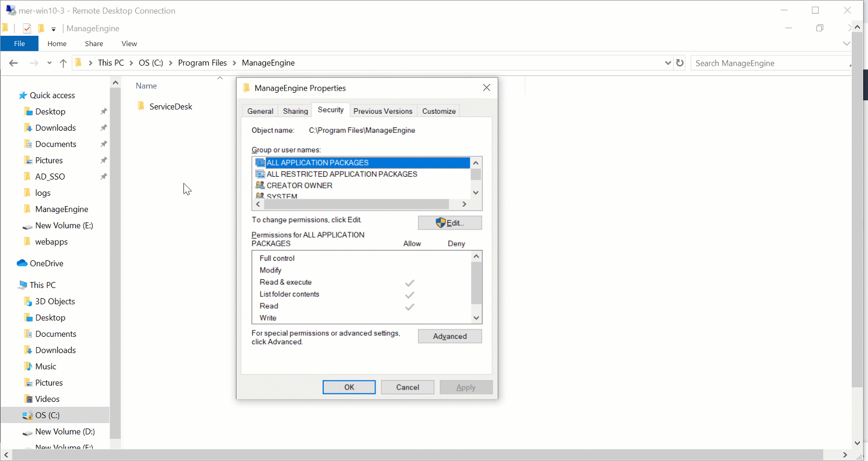Click Cancel in the Properties dialog
Viewport: 868px width, 461px height.
(x=407, y=387)
